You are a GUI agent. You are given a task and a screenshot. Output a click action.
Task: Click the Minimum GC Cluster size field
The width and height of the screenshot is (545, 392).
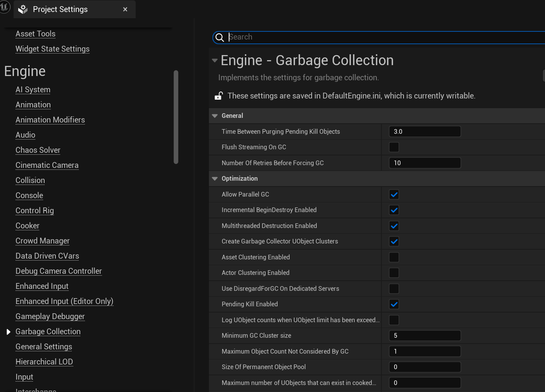[x=424, y=336]
